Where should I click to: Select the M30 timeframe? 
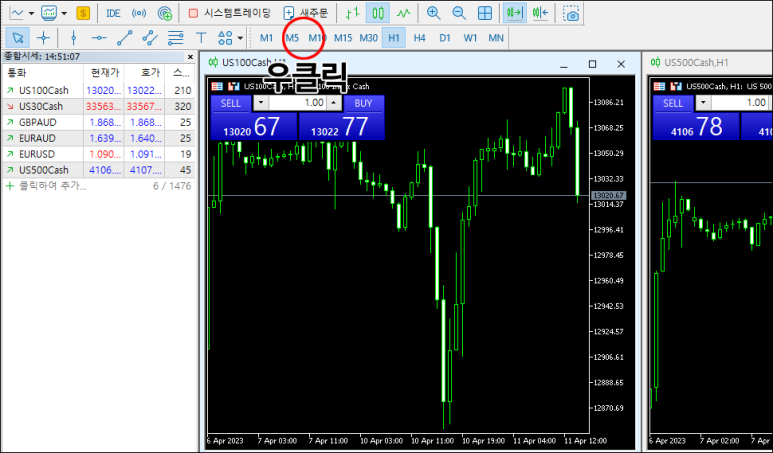[369, 37]
